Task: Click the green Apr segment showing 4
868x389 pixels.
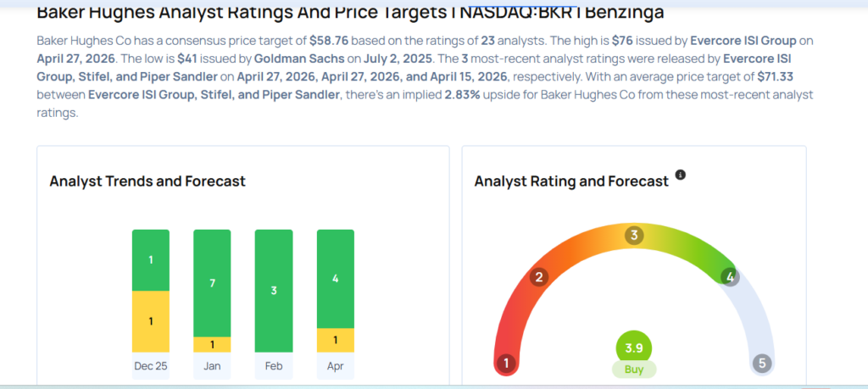Action: click(335, 278)
